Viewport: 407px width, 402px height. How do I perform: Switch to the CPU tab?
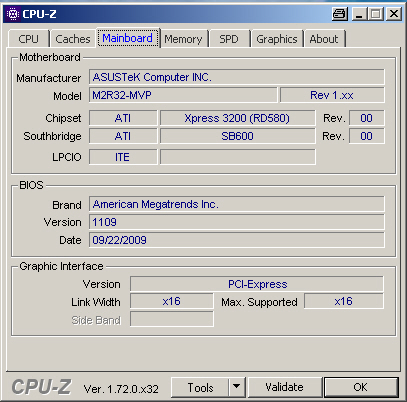click(x=29, y=39)
